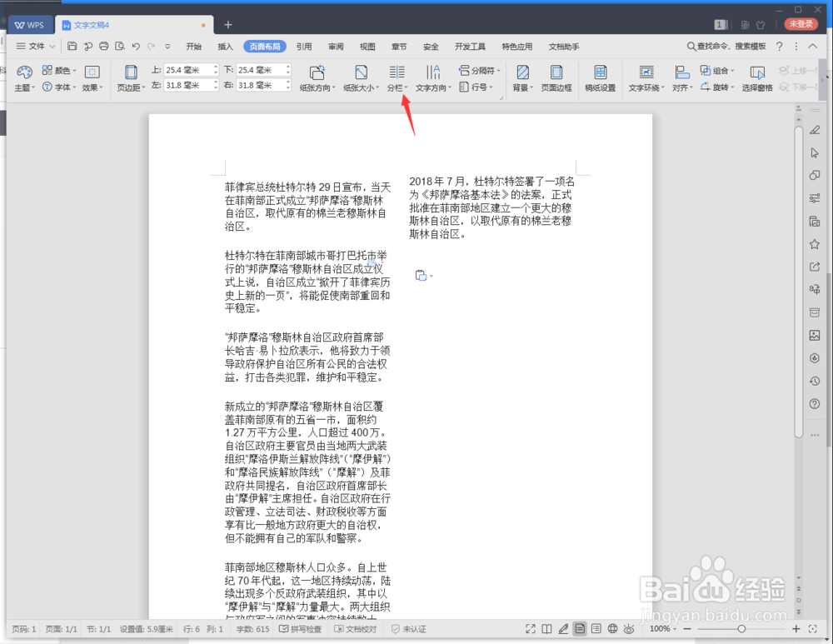Expand the 旋转 rotate dropdown
The image size is (833, 644).
pyautogui.click(x=732, y=87)
